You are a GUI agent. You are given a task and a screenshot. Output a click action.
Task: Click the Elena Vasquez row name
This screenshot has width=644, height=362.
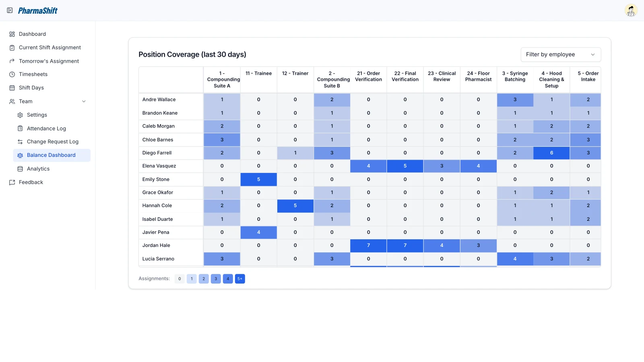159,166
